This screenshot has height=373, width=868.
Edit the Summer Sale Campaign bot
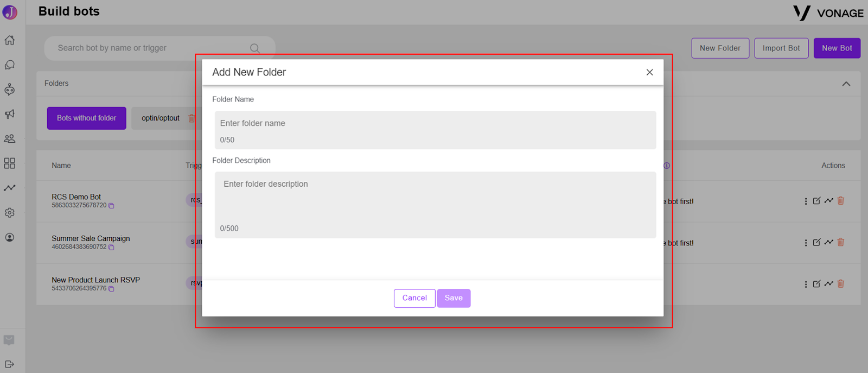[x=816, y=243]
